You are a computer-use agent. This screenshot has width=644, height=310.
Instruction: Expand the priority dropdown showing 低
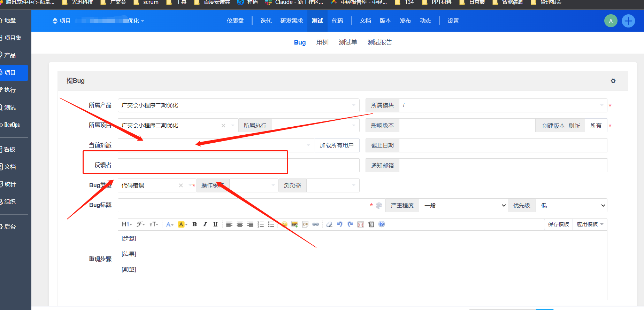[571, 206]
